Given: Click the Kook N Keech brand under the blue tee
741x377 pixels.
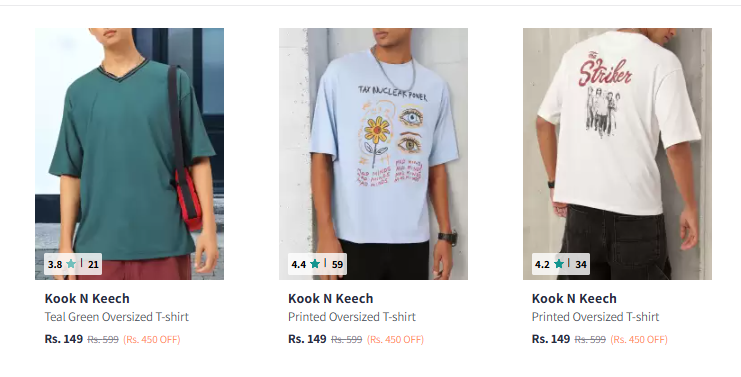Looking at the screenshot, I should 331,299.
